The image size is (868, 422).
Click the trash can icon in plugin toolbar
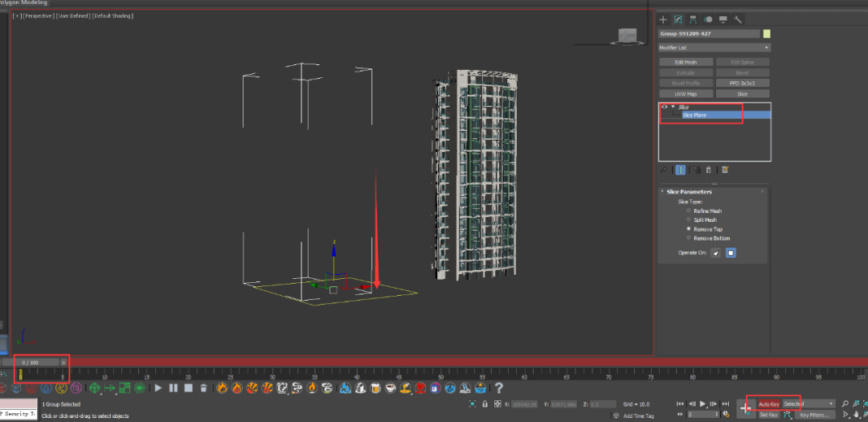(203, 388)
